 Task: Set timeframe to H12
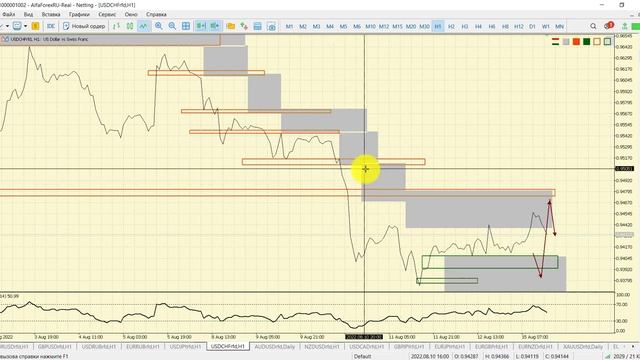tap(518, 26)
